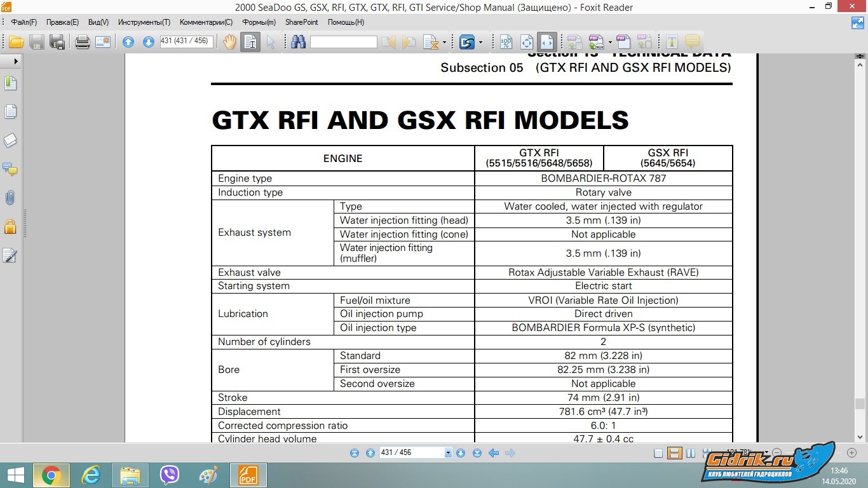Toggle Actual Size 100% view

[506, 43]
